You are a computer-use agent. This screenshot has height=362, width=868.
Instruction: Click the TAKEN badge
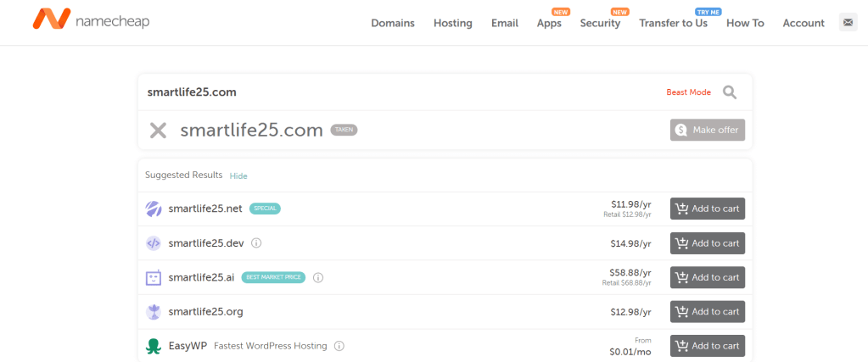coord(344,130)
